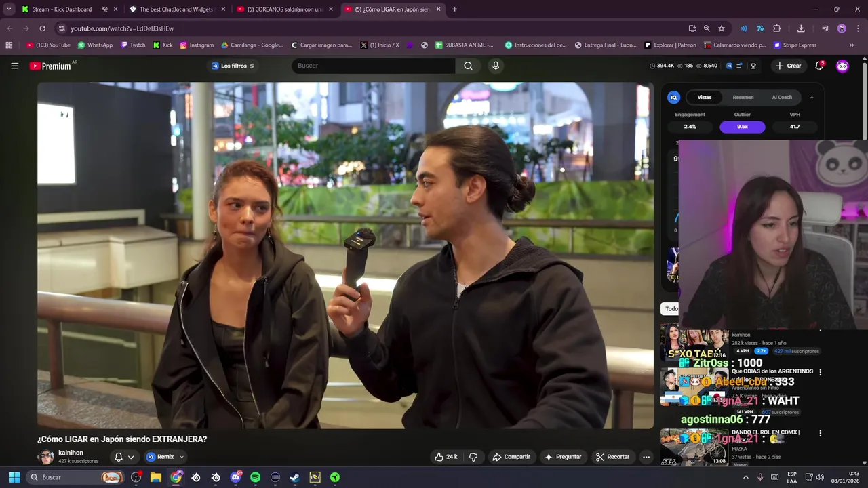Open the YouTube hamburger guide menu

pos(14,66)
